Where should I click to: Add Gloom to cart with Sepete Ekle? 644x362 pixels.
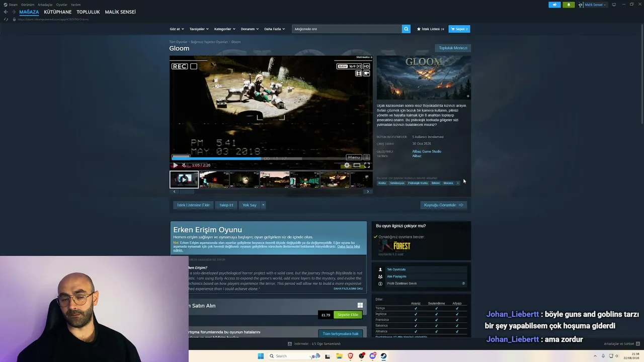point(348,315)
